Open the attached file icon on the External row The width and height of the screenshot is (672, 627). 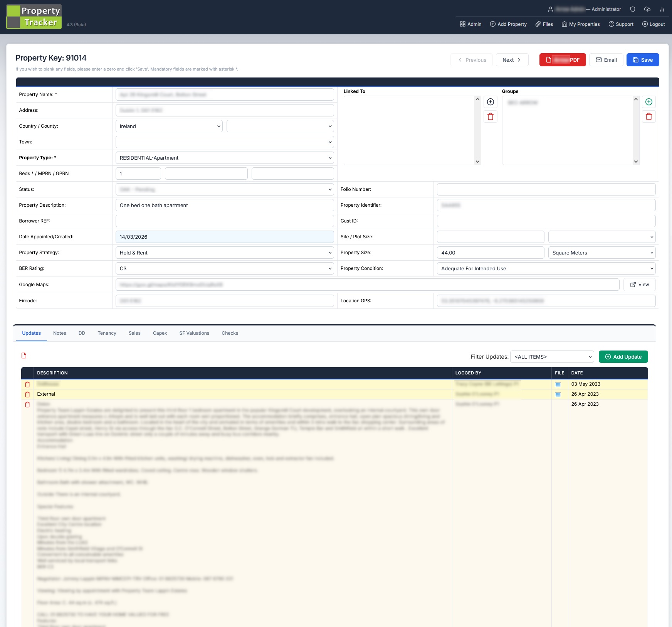(558, 394)
